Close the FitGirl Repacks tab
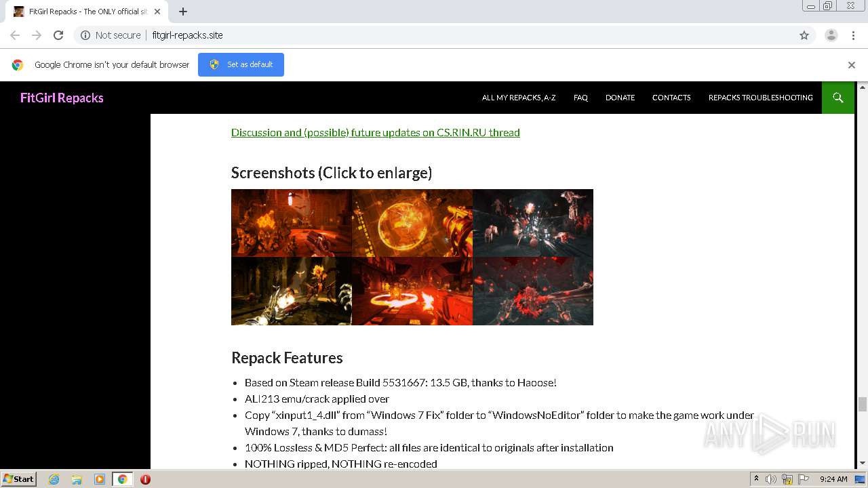 pyautogui.click(x=157, y=12)
